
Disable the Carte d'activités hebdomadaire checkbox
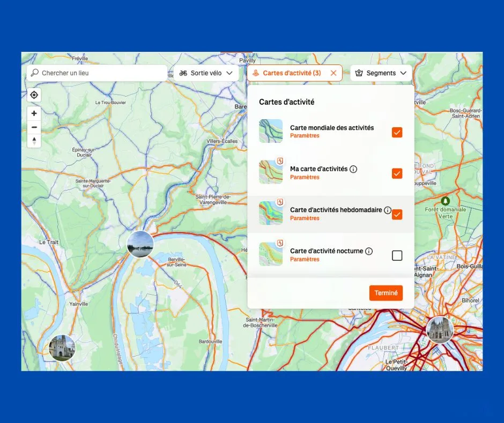397,214
